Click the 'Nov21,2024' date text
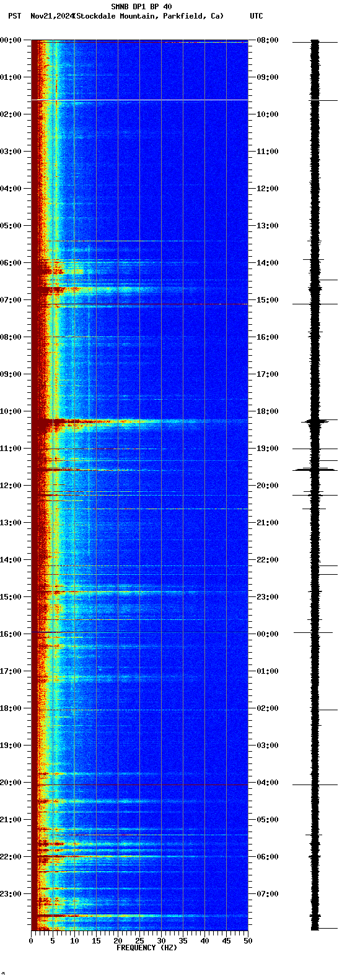 (51, 16)
